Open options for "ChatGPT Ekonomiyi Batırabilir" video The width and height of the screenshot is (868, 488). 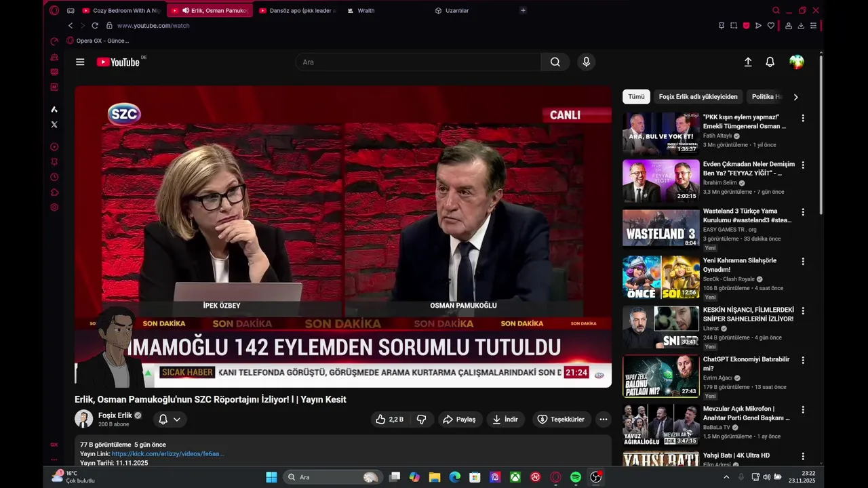pos(803,361)
